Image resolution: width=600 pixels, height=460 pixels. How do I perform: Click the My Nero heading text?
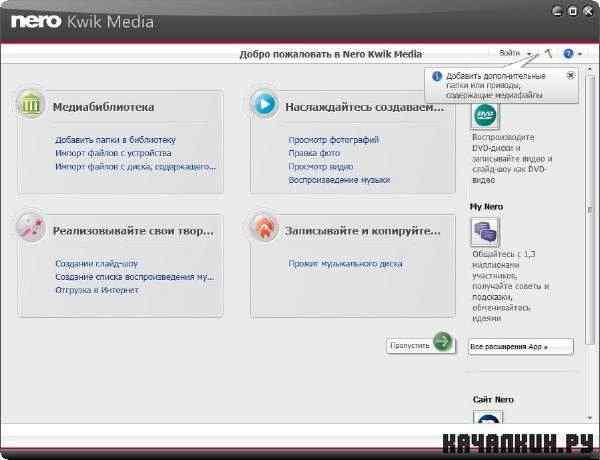(486, 207)
